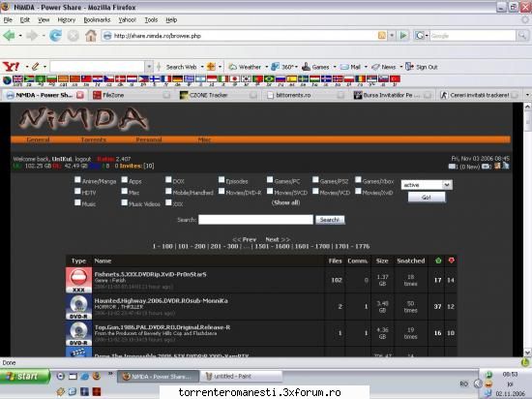Expand Weather toolbar dropdown arrow
The width and height of the screenshot is (532, 399).
[x=266, y=67]
